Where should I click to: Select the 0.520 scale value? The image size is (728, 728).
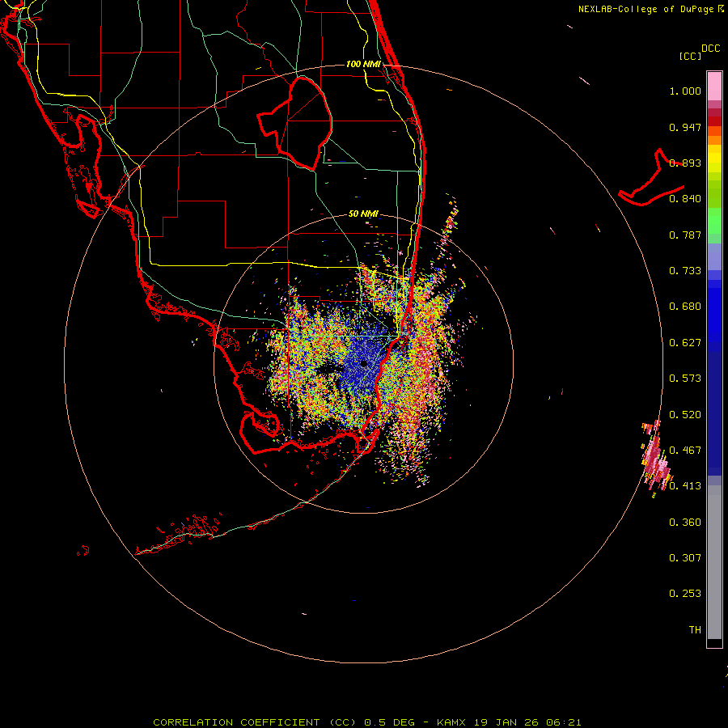(685, 415)
